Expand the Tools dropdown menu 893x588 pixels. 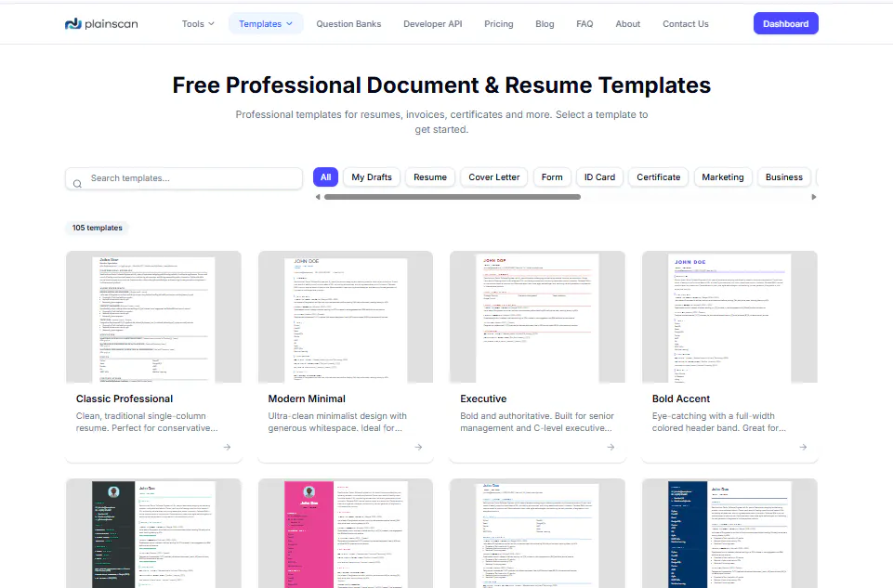pos(198,24)
